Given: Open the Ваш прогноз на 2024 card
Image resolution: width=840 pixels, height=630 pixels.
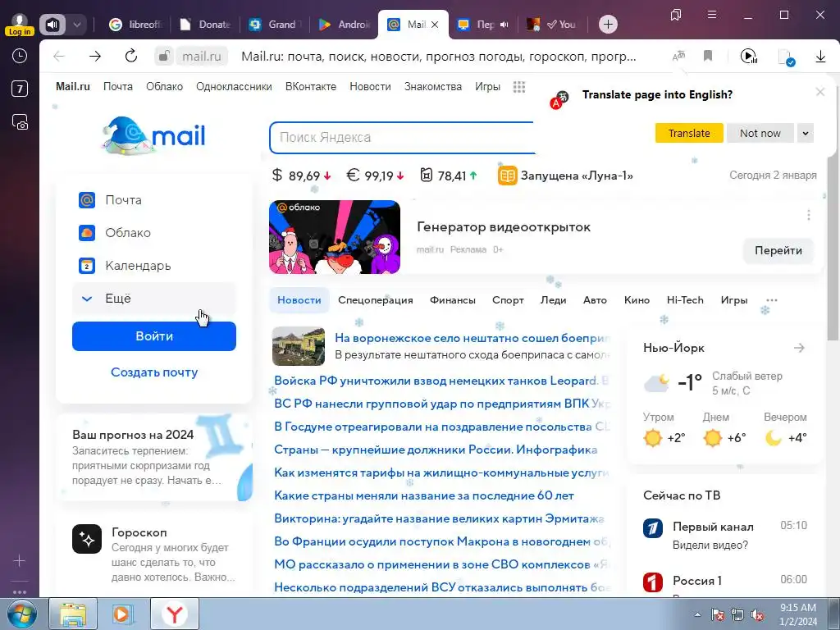Looking at the screenshot, I should 154,457.
